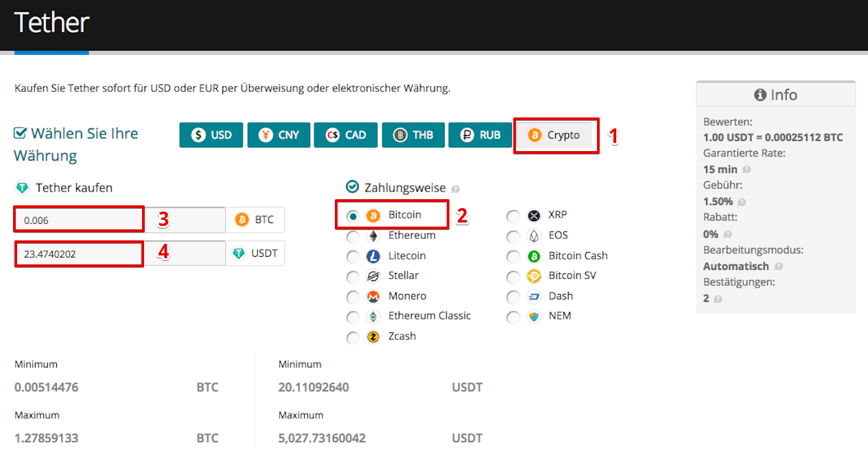868x456 pixels.
Task: Click the Bitcoin SV logo icon
Action: click(x=534, y=277)
